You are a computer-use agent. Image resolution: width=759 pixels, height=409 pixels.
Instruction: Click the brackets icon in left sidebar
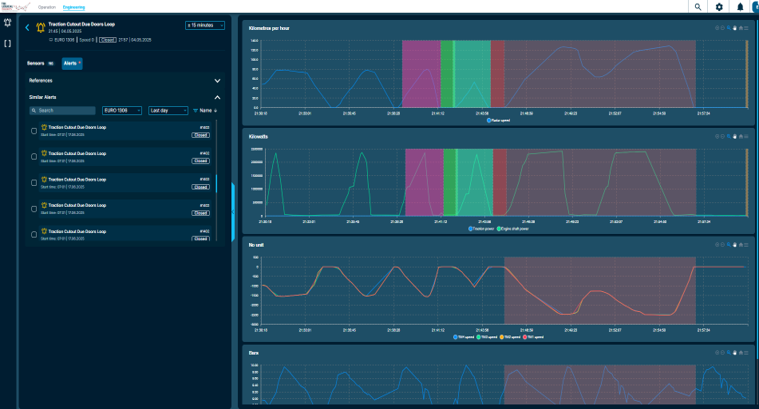(x=8, y=43)
